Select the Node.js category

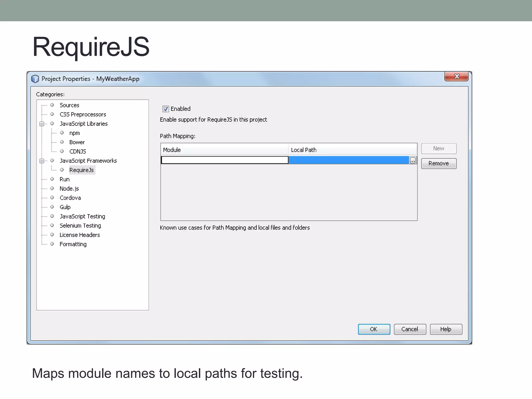point(69,189)
